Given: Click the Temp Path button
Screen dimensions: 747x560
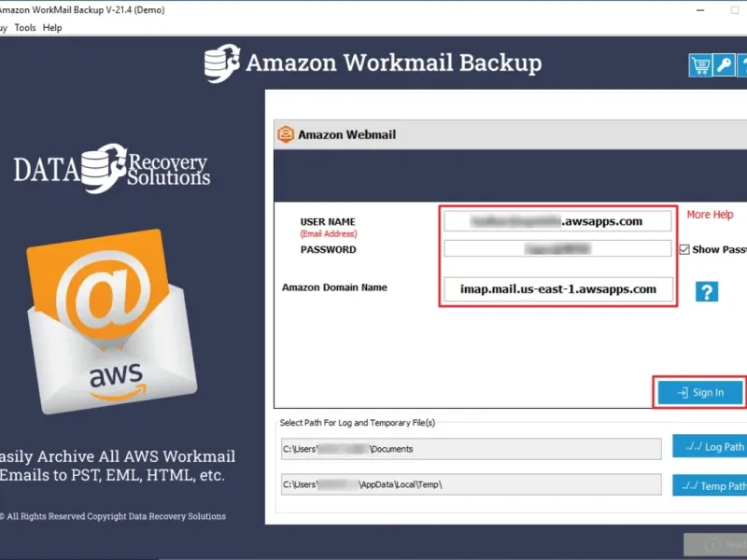Looking at the screenshot, I should (x=710, y=485).
